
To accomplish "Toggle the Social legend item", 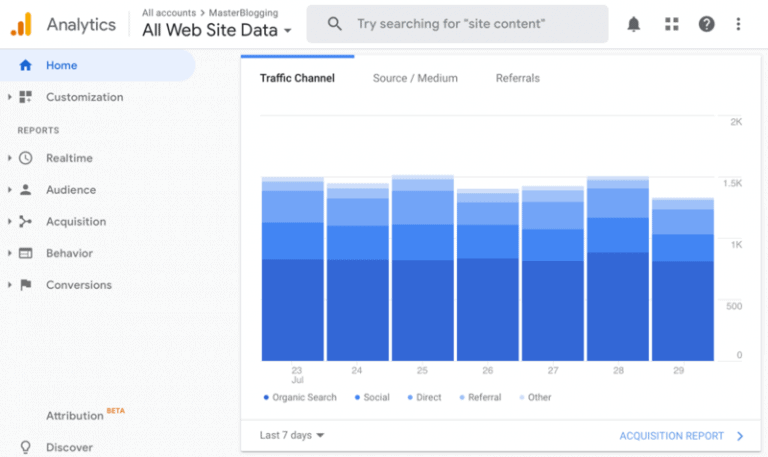I will coord(372,397).
